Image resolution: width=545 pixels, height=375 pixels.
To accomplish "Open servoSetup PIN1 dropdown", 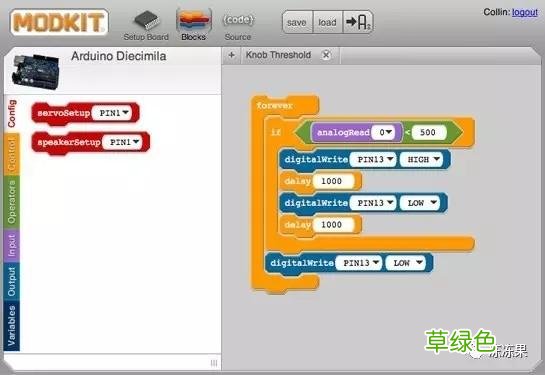I will [x=113, y=113].
